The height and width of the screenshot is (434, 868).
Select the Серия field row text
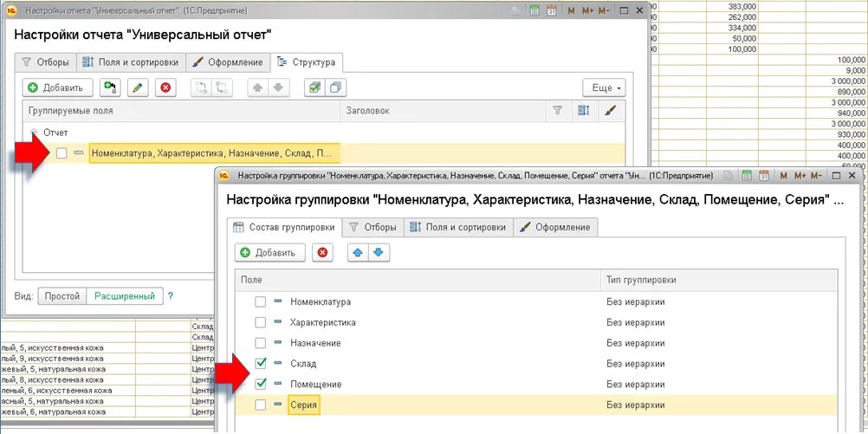[303, 405]
